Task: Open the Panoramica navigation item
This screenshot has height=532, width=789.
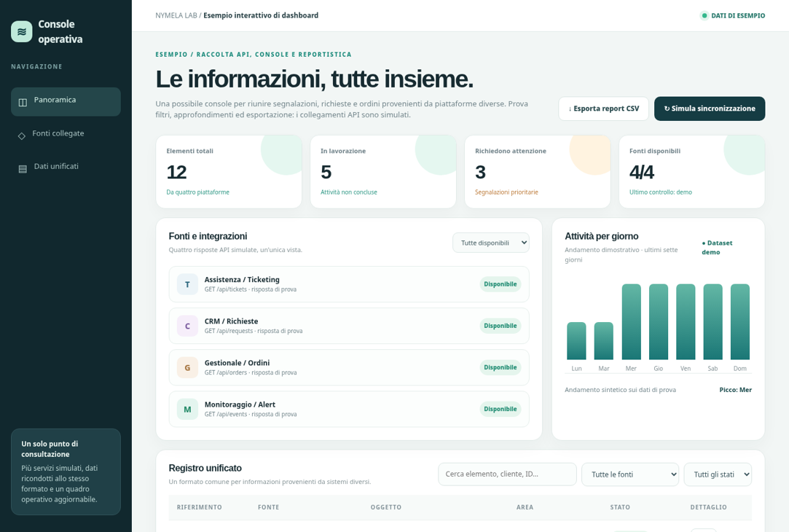Action: click(x=66, y=102)
